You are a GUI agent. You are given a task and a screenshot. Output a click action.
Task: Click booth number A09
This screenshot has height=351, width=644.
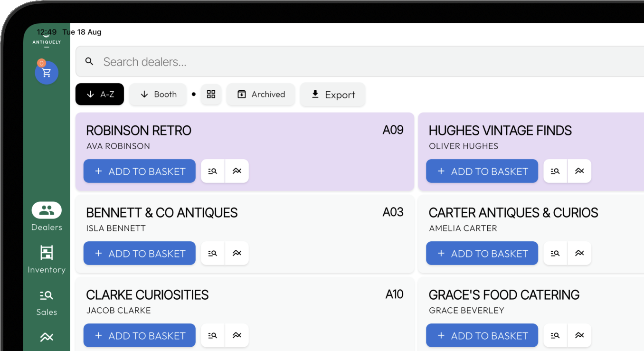pyautogui.click(x=393, y=130)
